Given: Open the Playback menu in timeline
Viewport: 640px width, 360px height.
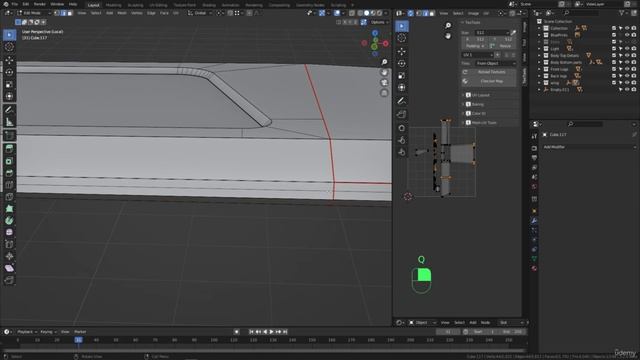Looking at the screenshot, I should click(27, 332).
